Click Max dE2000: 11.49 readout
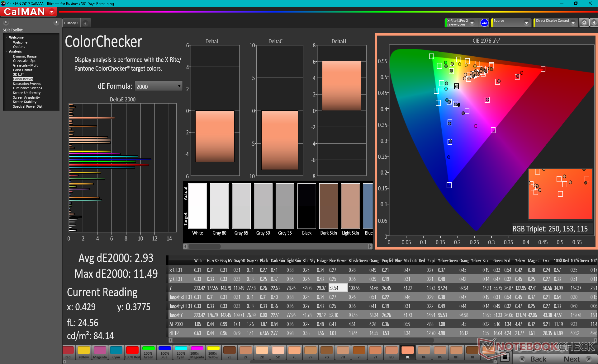The image size is (598, 364). pyautogui.click(x=116, y=274)
